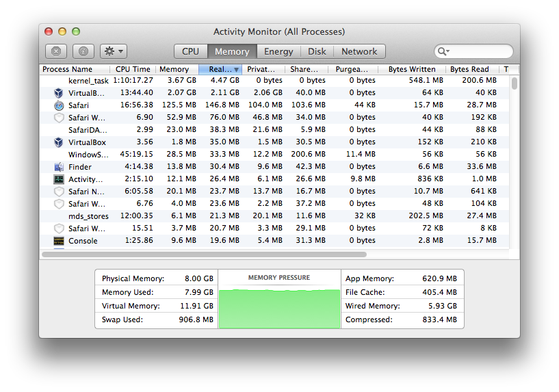Select the mds_stores process row
The width and height of the screenshot is (559, 392).
point(274,216)
